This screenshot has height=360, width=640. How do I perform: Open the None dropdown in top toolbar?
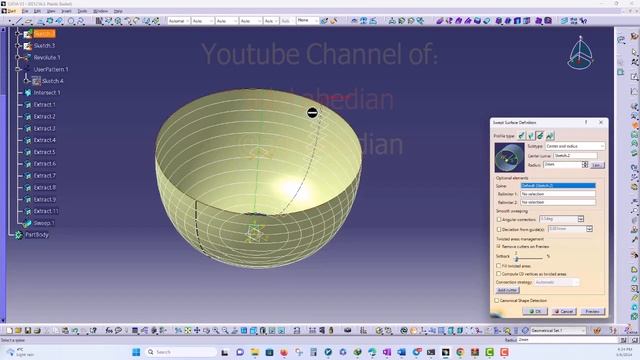307,20
